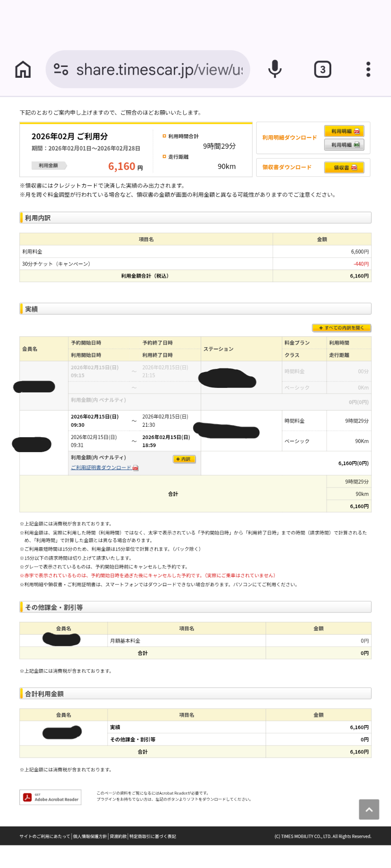
Task: Open 特定商取引に基づく表記 footer link
Action: click(x=153, y=836)
